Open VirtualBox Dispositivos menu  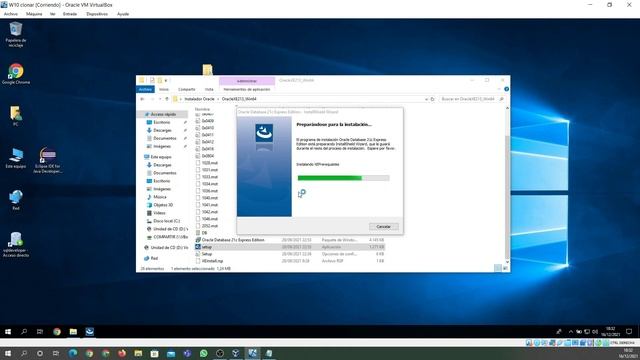click(97, 14)
